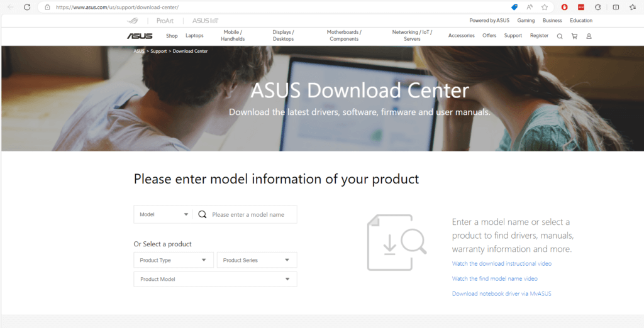The width and height of the screenshot is (644, 328).
Task: Open the browser extensions puzzle icon
Action: coord(598,7)
